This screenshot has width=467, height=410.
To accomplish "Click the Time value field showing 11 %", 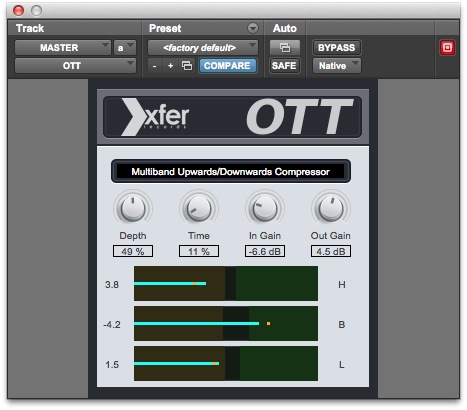I will tap(199, 251).
